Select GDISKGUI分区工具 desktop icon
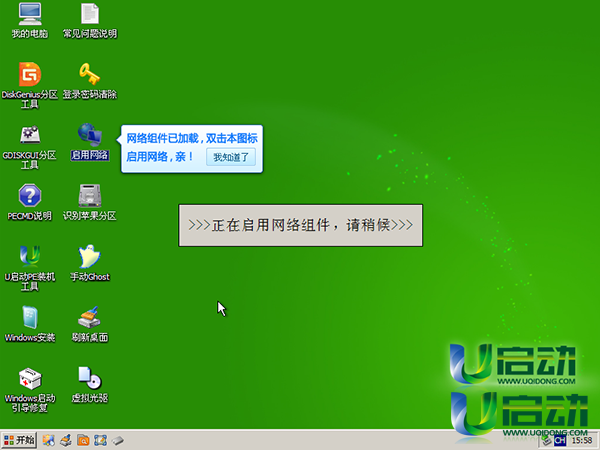Viewport: 600px width, 450px height. 30,147
